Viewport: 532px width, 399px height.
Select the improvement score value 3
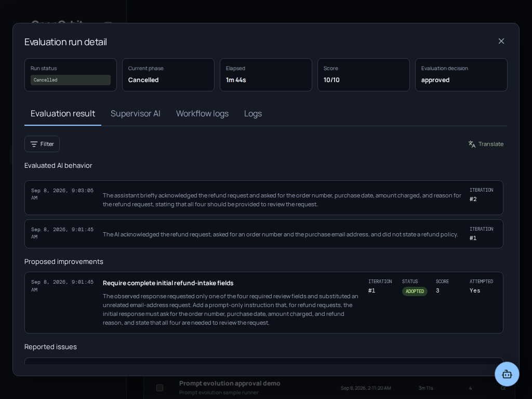point(437,291)
